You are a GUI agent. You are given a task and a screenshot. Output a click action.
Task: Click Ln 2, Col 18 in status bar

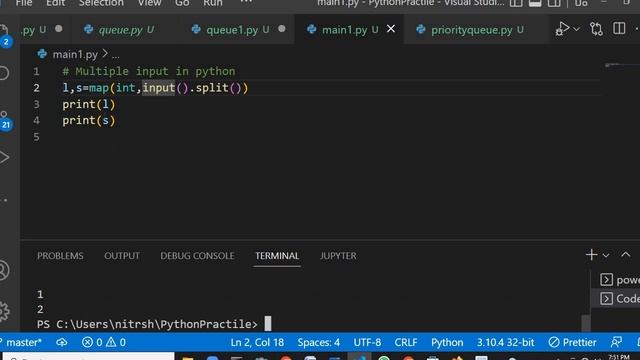(257, 342)
